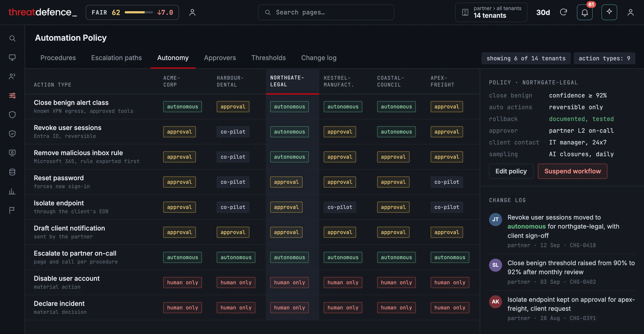Click Harbour-Dental 'approval' for Close benign alert
644x334 pixels.
[233, 107]
